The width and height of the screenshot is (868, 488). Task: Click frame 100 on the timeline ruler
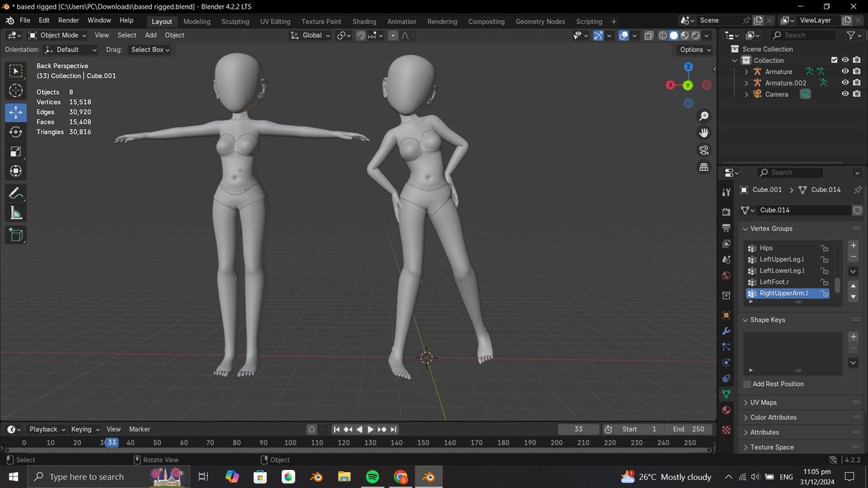pyautogui.click(x=290, y=442)
